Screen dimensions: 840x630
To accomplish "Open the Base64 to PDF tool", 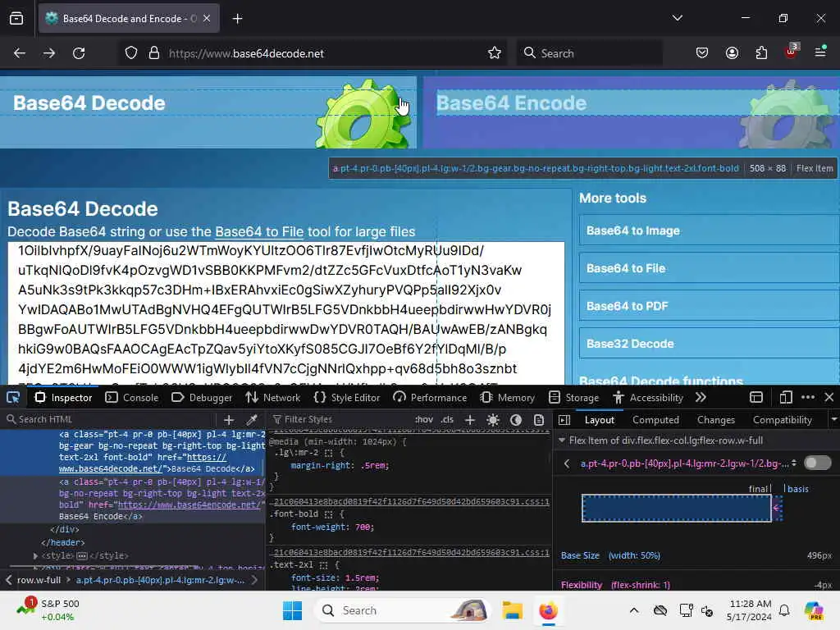I will (x=710, y=306).
